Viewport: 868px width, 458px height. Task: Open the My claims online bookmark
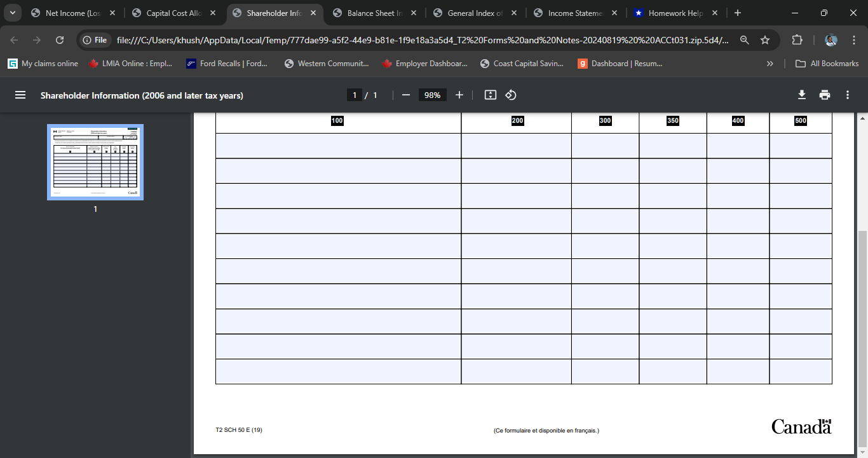tap(43, 64)
